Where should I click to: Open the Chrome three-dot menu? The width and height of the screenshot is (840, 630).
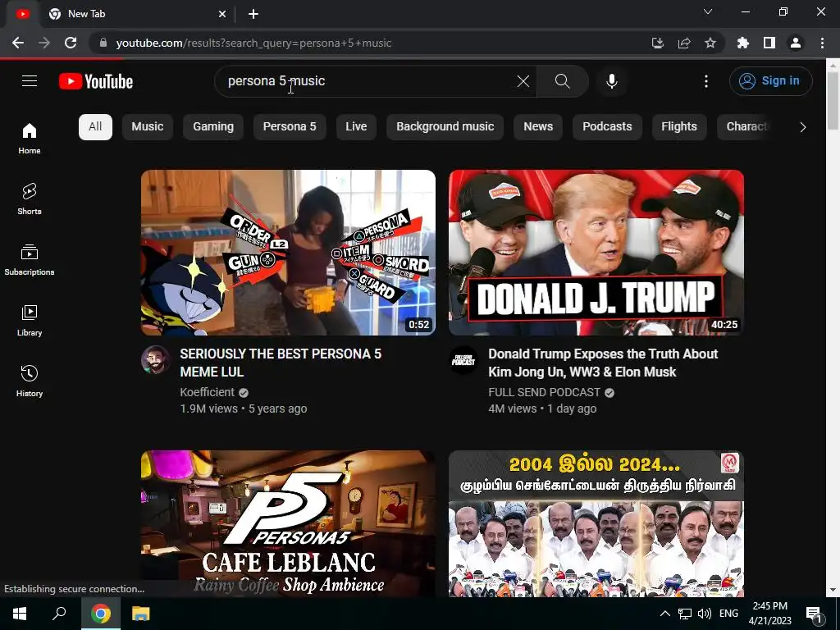(x=822, y=43)
